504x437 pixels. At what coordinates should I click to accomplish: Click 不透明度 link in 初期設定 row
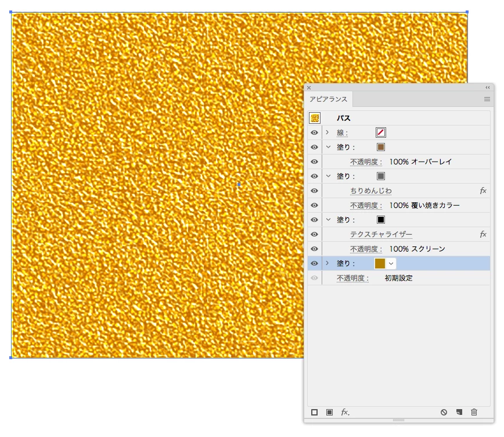click(352, 278)
